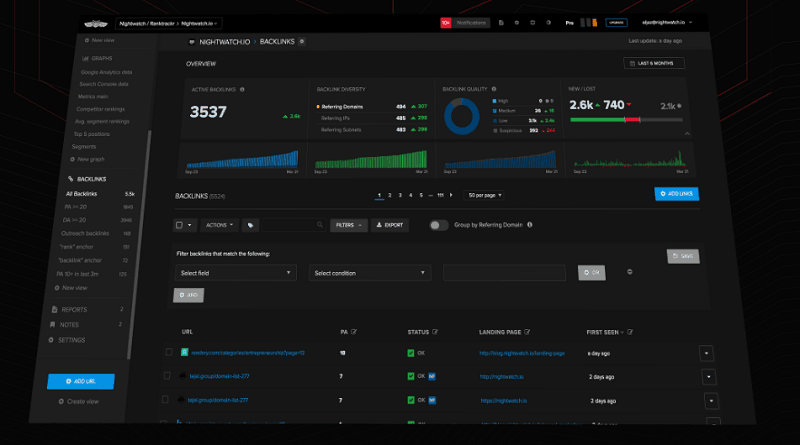Click the filter value input field
800x445 pixels.
(506, 272)
